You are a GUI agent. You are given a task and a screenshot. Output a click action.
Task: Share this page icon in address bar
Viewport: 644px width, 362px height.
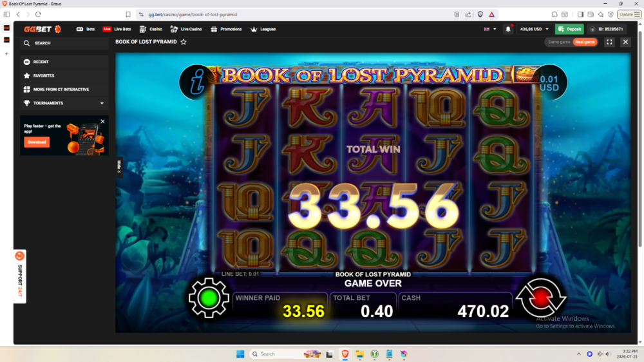[x=468, y=14]
